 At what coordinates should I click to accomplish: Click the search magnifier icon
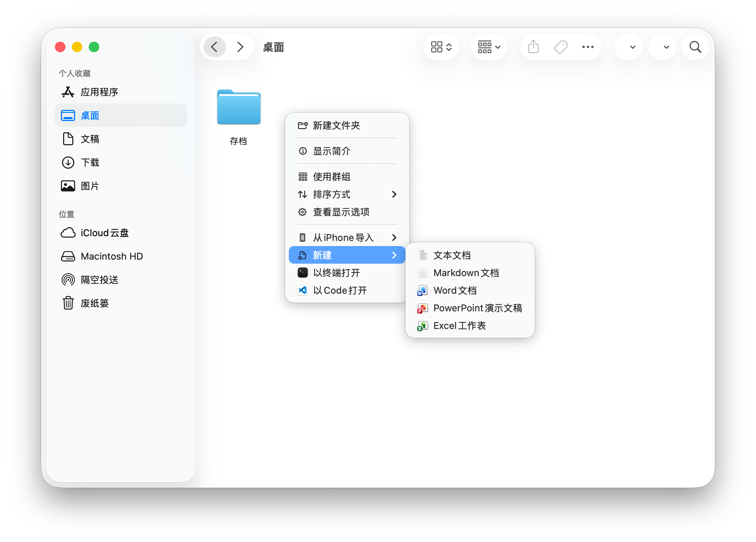(x=695, y=47)
